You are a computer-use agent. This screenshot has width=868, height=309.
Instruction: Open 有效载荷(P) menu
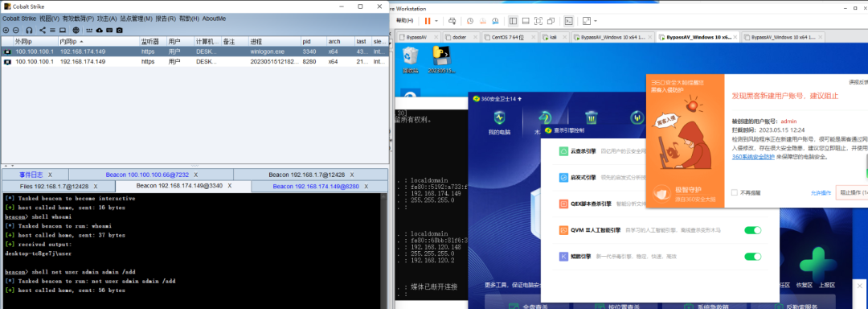tap(78, 19)
